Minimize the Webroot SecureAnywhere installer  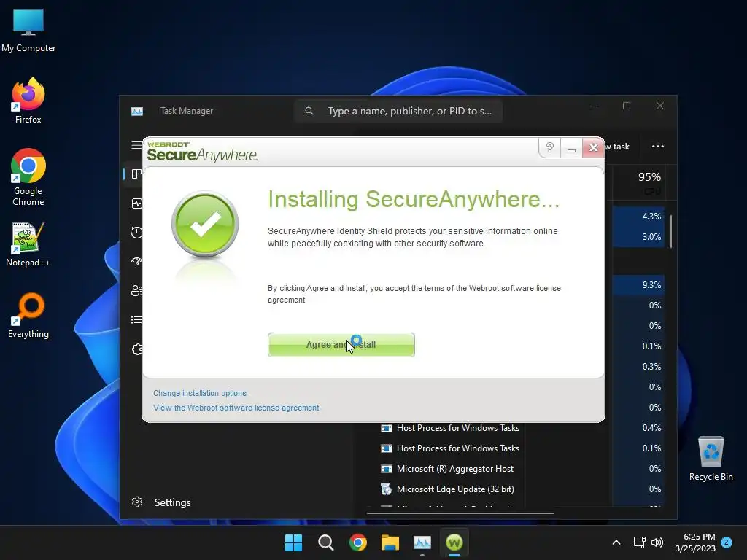pos(571,148)
